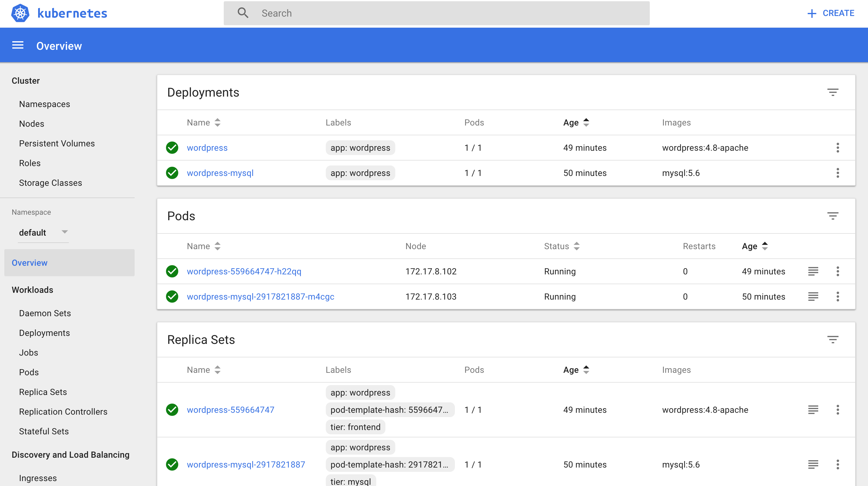Viewport: 868px width, 486px height.
Task: Focus the Search input field
Action: pyautogui.click(x=437, y=13)
